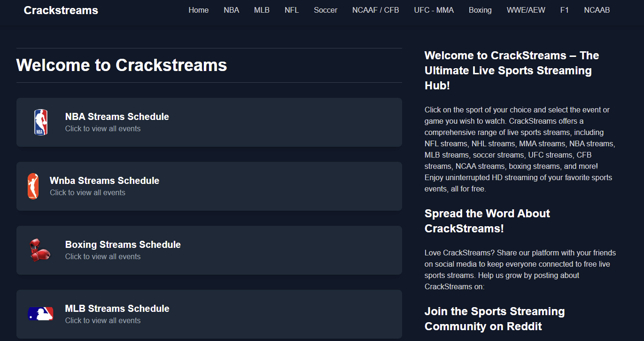Image resolution: width=644 pixels, height=341 pixels.
Task: Click paragraph starting 'Click on the sport of your choice'
Action: point(520,149)
